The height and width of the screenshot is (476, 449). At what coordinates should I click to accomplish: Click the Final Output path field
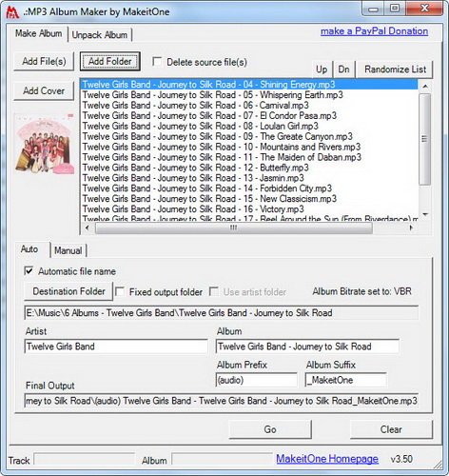pyautogui.click(x=222, y=401)
